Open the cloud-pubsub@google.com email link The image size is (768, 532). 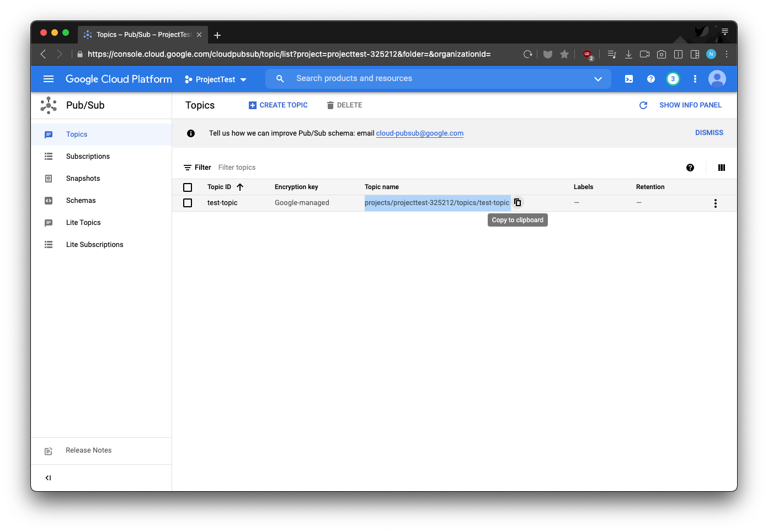[x=420, y=133]
